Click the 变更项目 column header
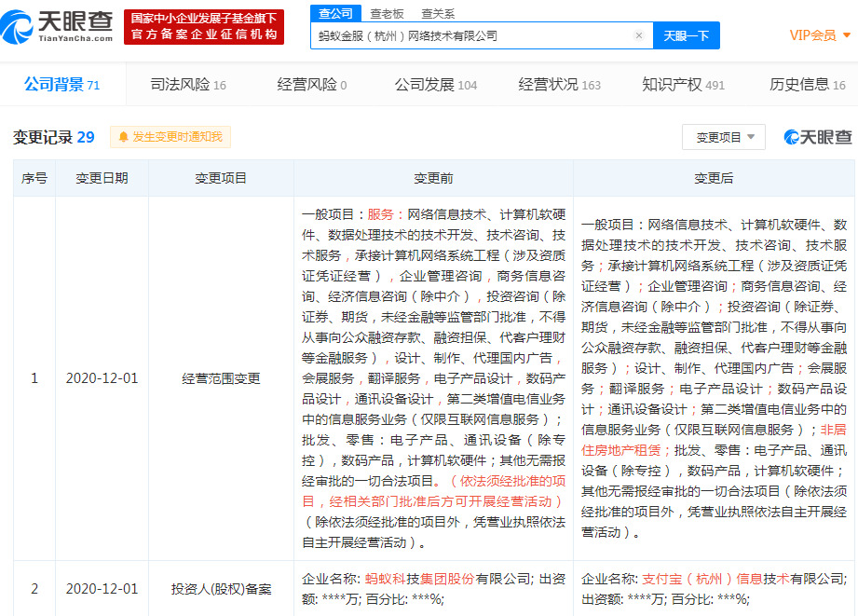Screen dimensions: 858x616 (x=221, y=178)
